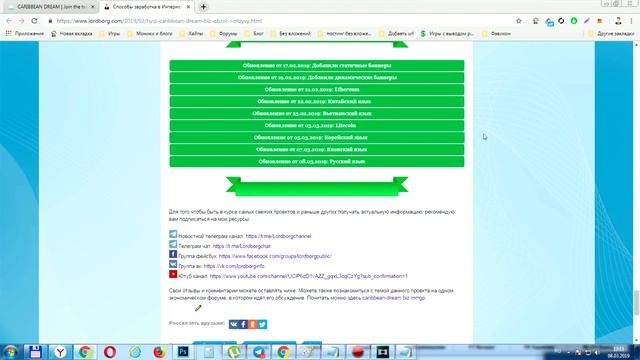Image resolution: width=640 pixels, height=360 pixels.
Task: Open the t.me/Lordborgchat Telegram chat link
Action: (242, 246)
